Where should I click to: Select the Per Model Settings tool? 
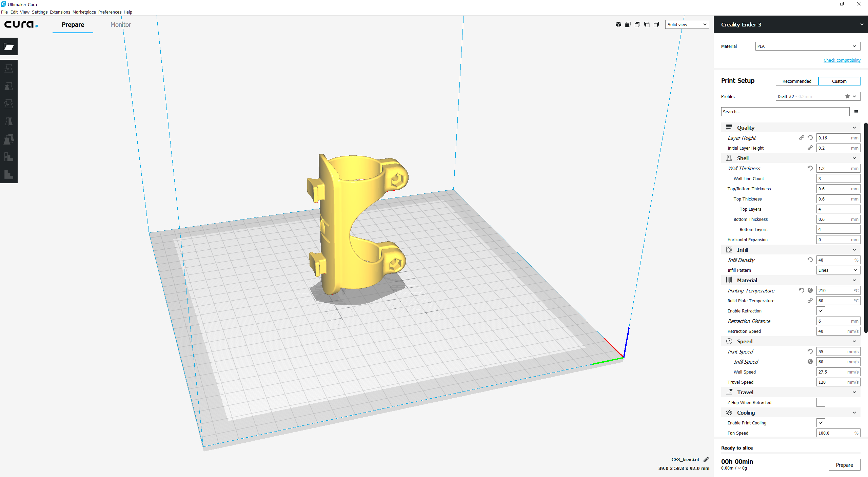(x=9, y=139)
